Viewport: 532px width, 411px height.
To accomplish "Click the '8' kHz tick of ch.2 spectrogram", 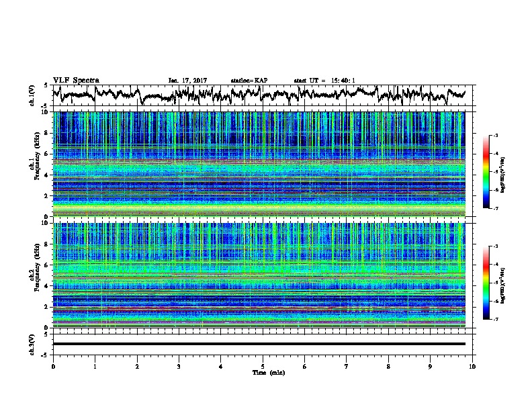I will click(47, 244).
